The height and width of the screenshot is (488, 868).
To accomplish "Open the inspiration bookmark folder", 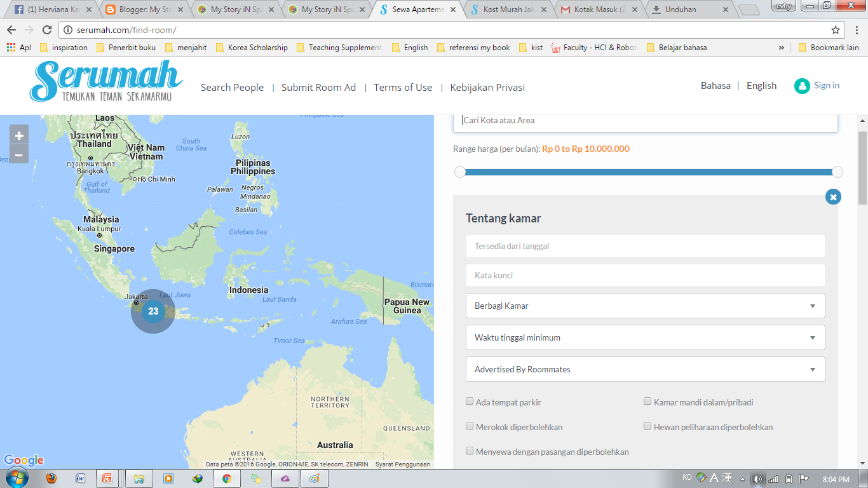I will pyautogui.click(x=64, y=48).
